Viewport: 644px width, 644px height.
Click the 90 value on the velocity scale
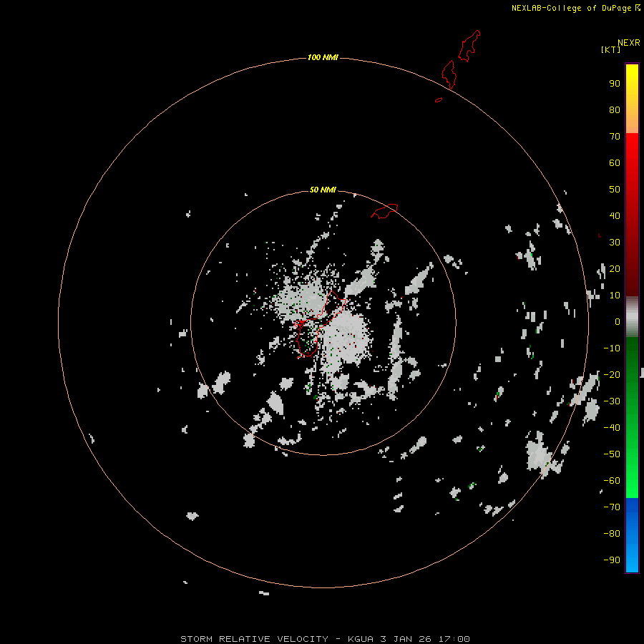pyautogui.click(x=615, y=84)
